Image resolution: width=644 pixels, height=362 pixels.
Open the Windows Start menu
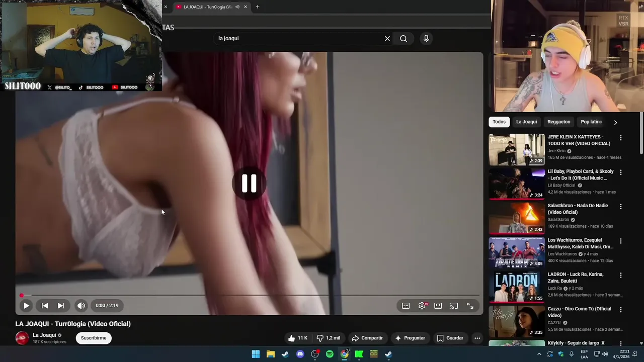click(256, 354)
